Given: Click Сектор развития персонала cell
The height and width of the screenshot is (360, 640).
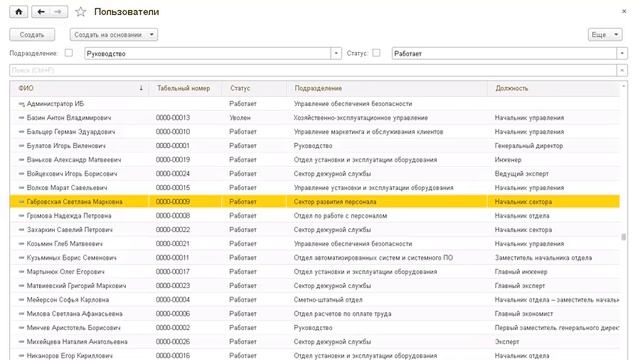Looking at the screenshot, I should click(335, 202).
